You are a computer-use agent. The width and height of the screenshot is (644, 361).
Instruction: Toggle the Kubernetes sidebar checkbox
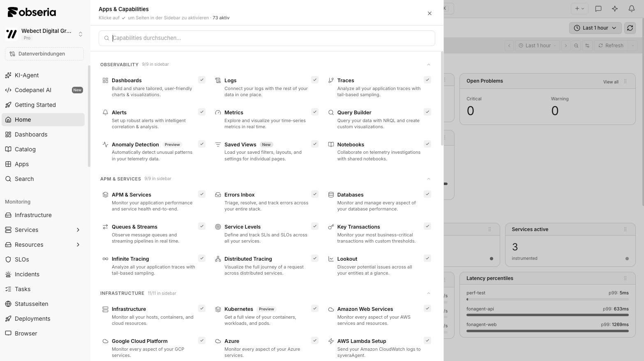tap(315, 308)
